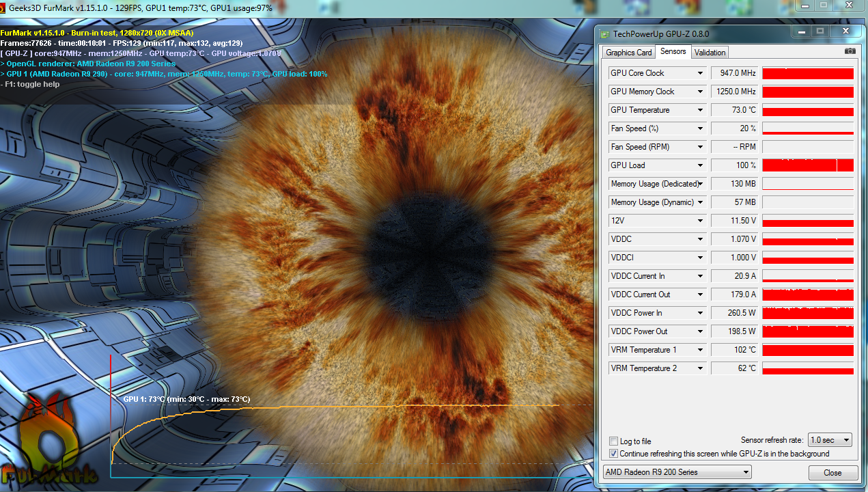Click the 57 MB dynamic memory value
This screenshot has width=868, height=492.
click(734, 202)
